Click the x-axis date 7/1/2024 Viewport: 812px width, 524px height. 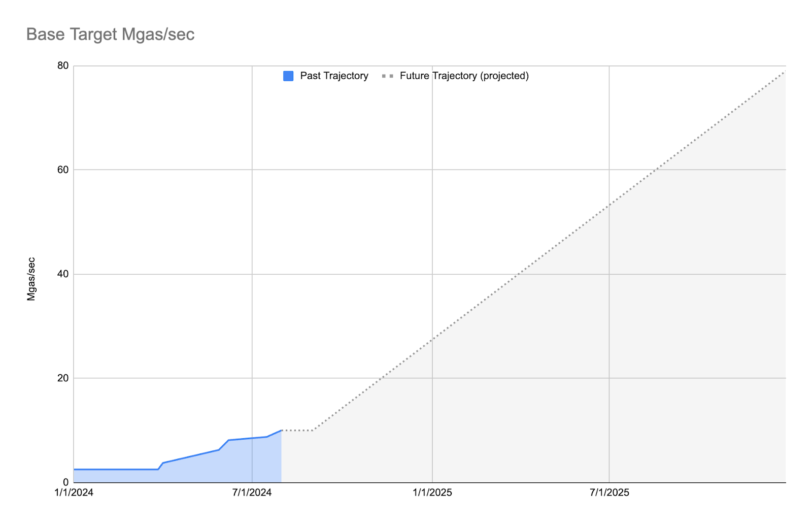[x=252, y=493]
